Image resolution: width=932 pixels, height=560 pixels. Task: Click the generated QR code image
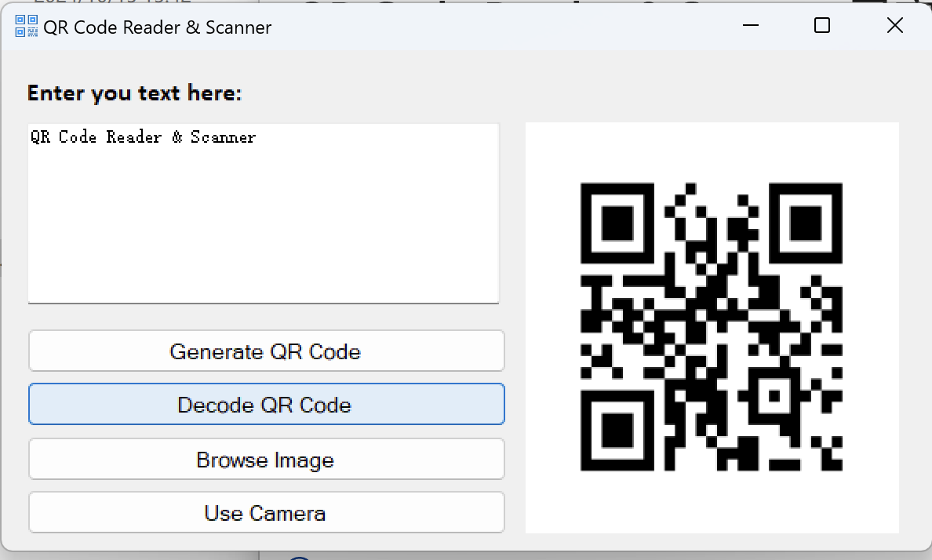(711, 327)
